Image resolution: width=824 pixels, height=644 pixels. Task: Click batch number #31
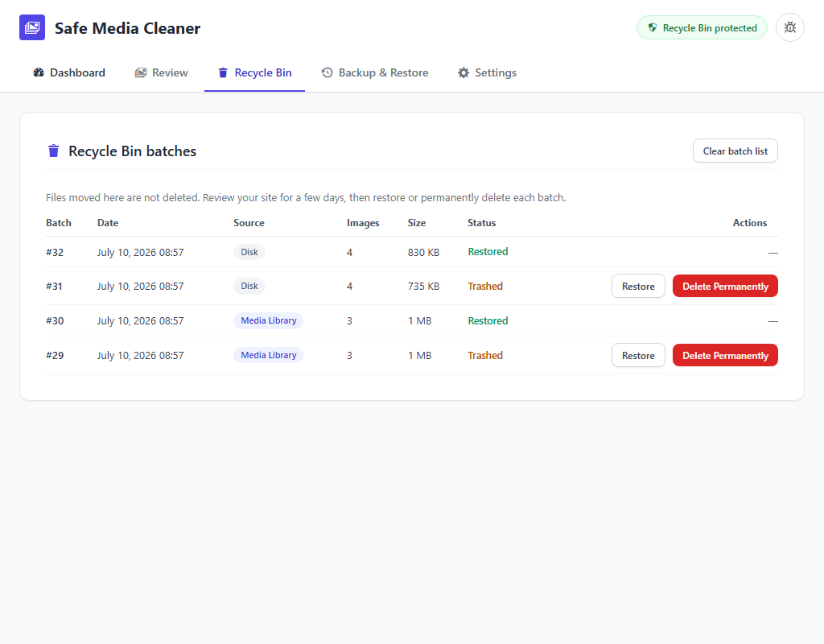tap(54, 286)
